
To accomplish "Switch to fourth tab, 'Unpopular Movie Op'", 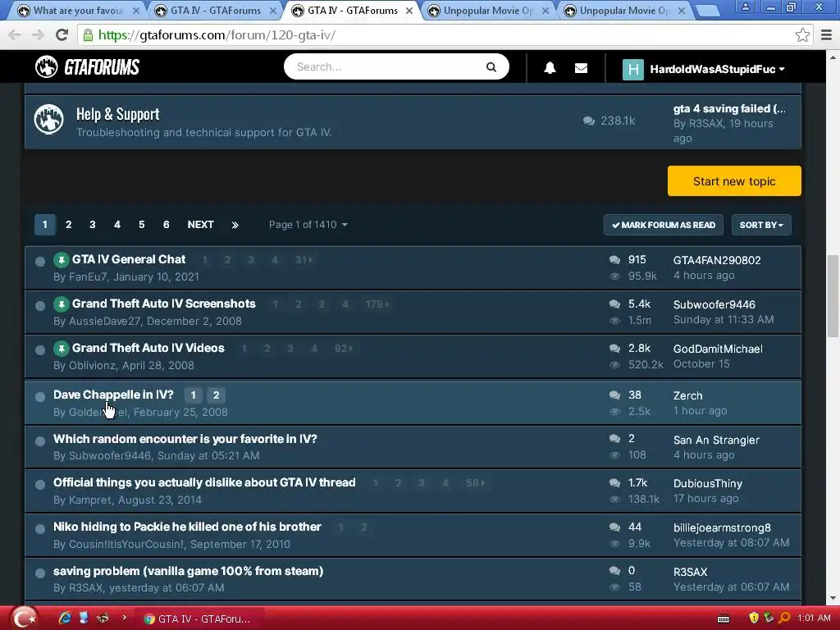I will tap(489, 10).
